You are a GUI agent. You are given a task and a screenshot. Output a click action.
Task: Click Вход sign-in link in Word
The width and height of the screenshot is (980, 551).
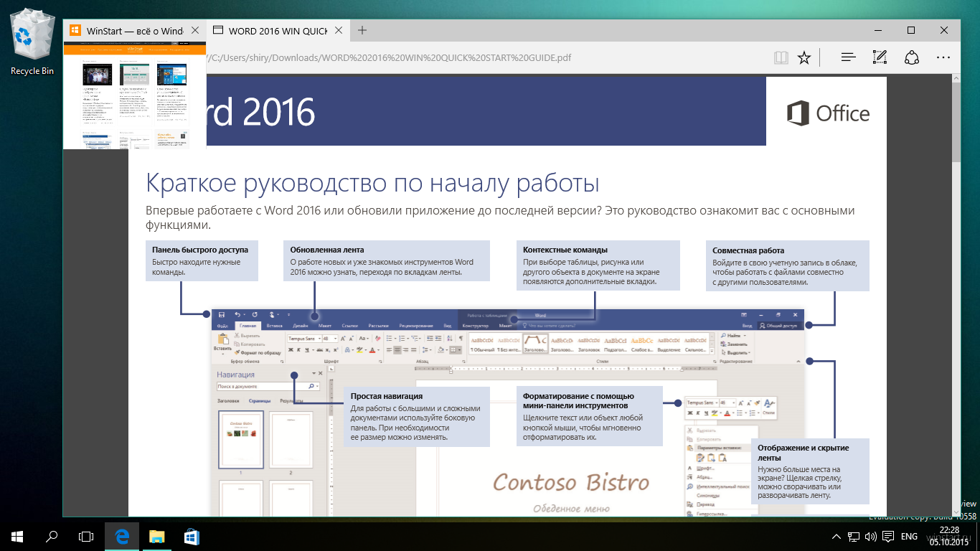pos(747,326)
